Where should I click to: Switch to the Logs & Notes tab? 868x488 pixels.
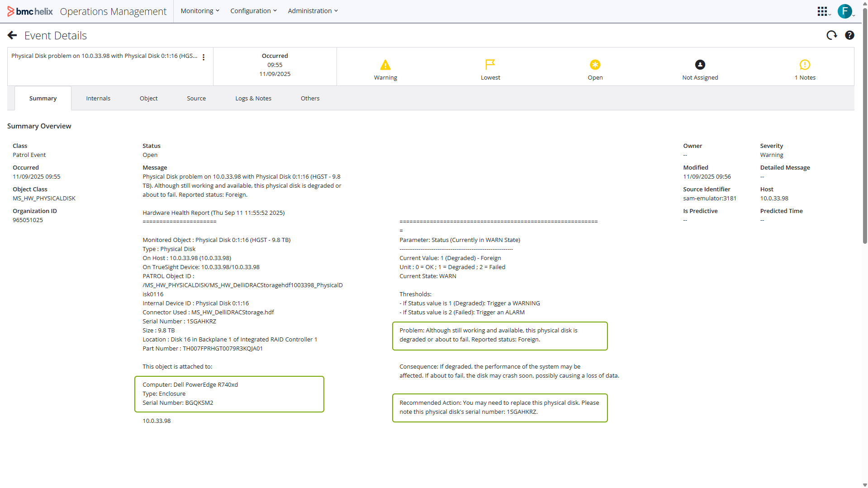point(253,98)
